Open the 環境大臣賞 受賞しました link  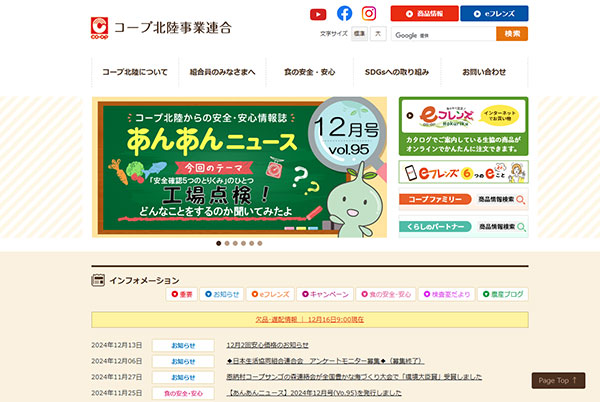coord(354,377)
